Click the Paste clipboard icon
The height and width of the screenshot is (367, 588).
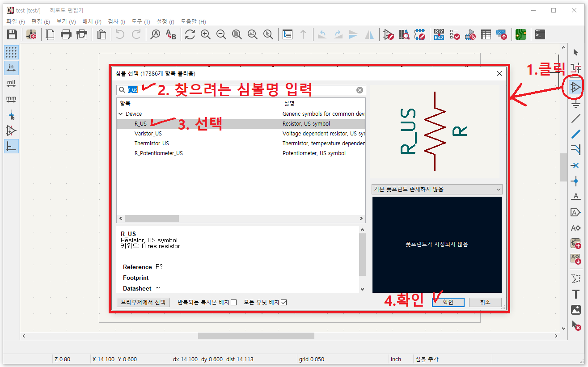point(102,34)
